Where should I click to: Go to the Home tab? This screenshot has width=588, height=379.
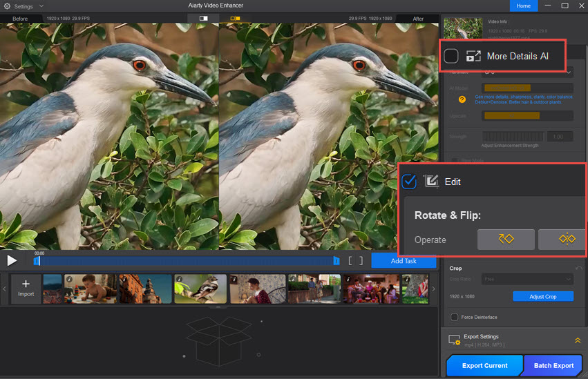click(x=523, y=6)
